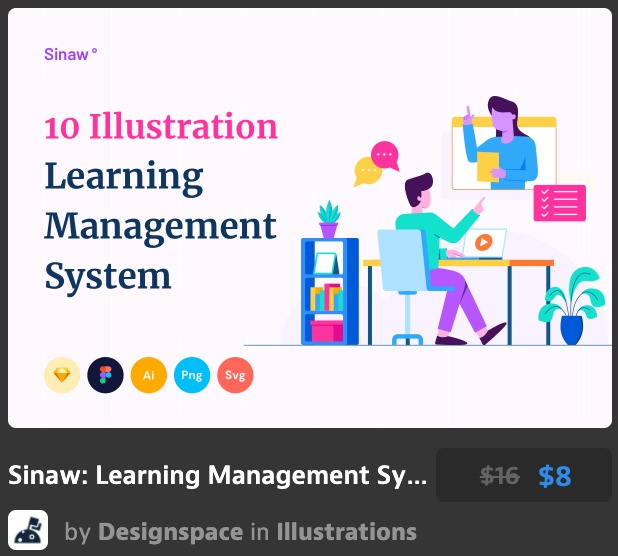Viewport: 618px width, 556px height.
Task: Click the blue bookshelf illustration
Action: click(329, 291)
